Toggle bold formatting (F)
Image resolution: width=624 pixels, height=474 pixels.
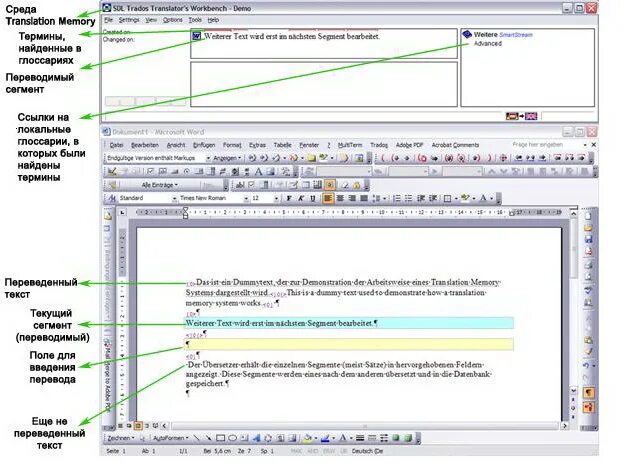tap(289, 198)
